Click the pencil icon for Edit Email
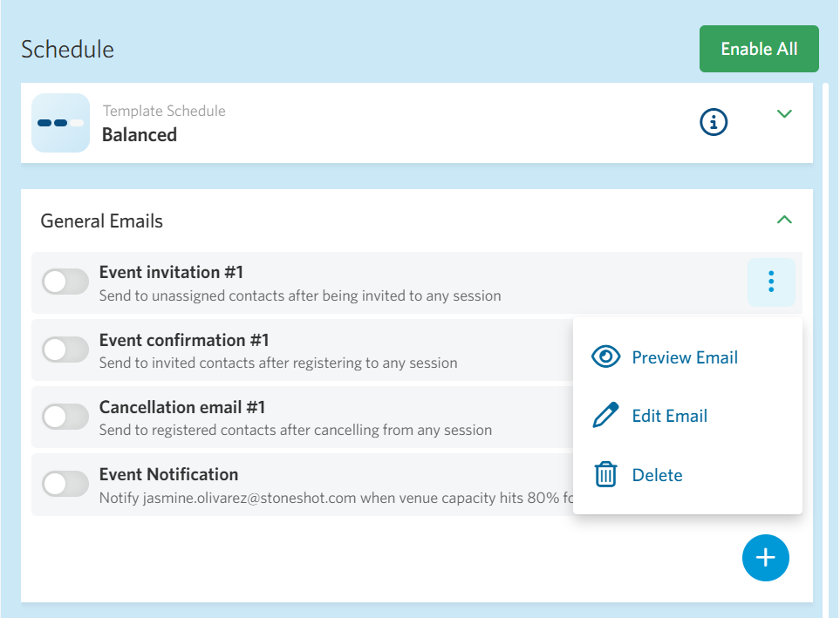 coord(605,416)
